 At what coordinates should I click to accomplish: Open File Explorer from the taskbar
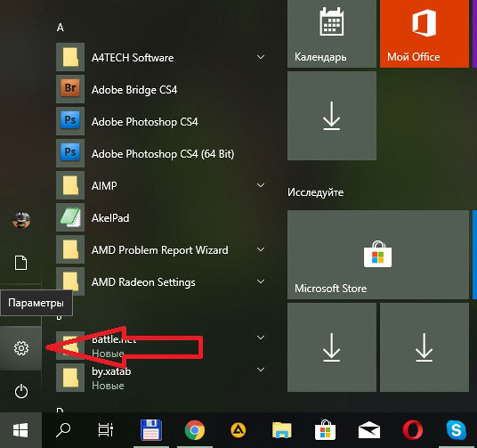(281, 430)
